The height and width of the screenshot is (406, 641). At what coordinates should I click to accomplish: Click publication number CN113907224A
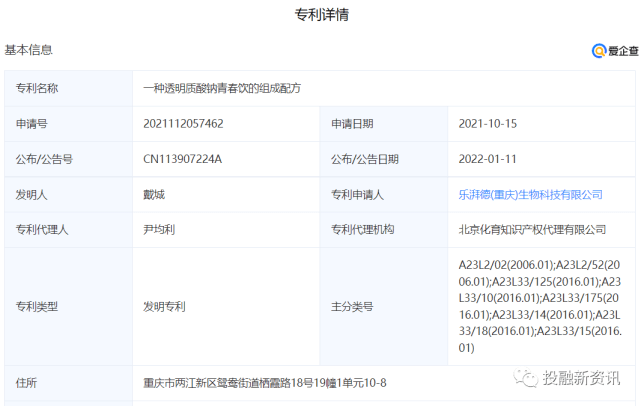pyautogui.click(x=182, y=159)
